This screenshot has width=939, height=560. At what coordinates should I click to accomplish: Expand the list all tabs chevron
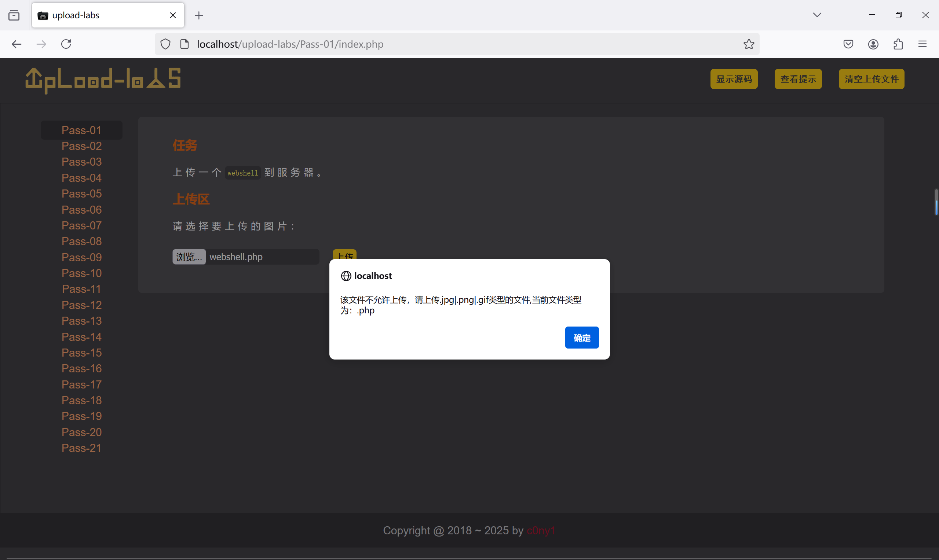(x=817, y=15)
